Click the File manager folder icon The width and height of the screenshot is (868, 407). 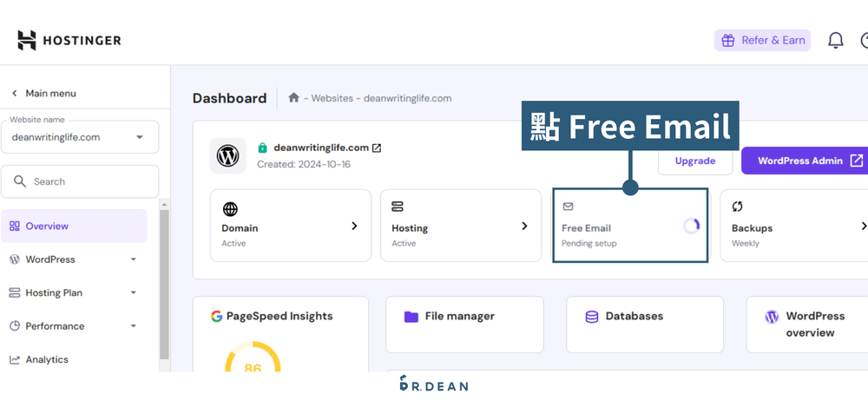(x=411, y=317)
